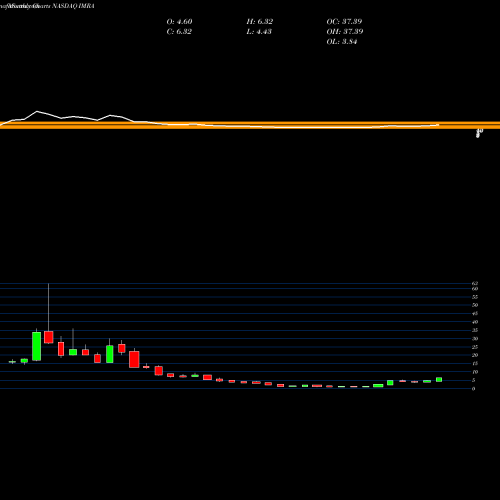Viewport: 500px width, 500px height.
Task: Click the last green candle at chart's right end
Action: tap(439, 380)
